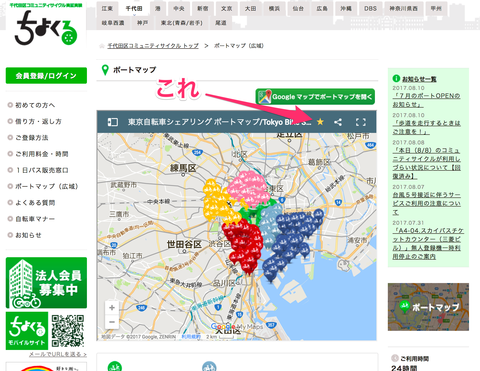The height and width of the screenshot is (371, 480).
Task: Click the 会員登録/ログイン button
Action: click(x=46, y=76)
